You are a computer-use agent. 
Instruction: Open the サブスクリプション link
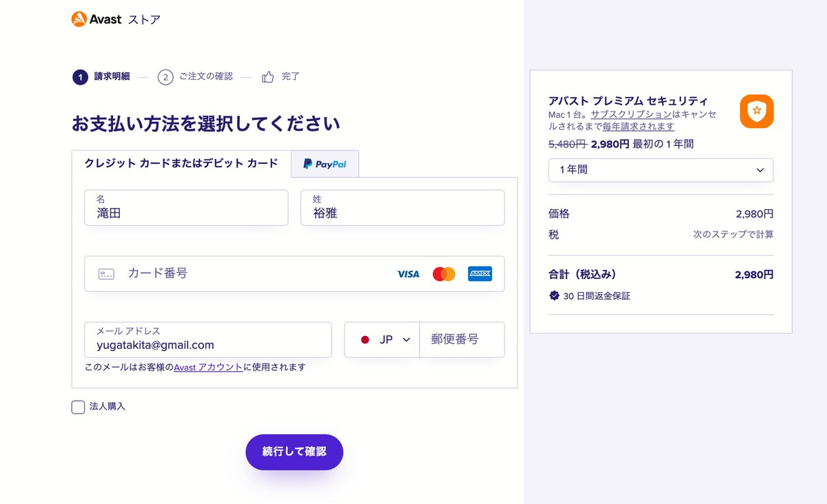pos(631,114)
